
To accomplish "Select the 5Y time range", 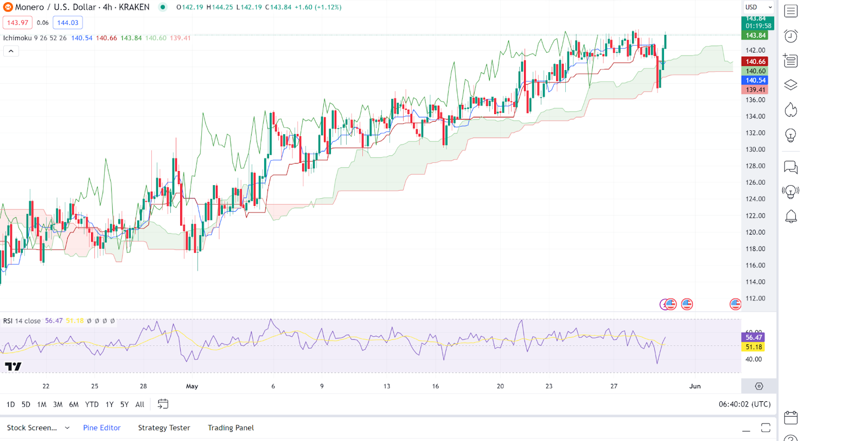I will coord(124,405).
